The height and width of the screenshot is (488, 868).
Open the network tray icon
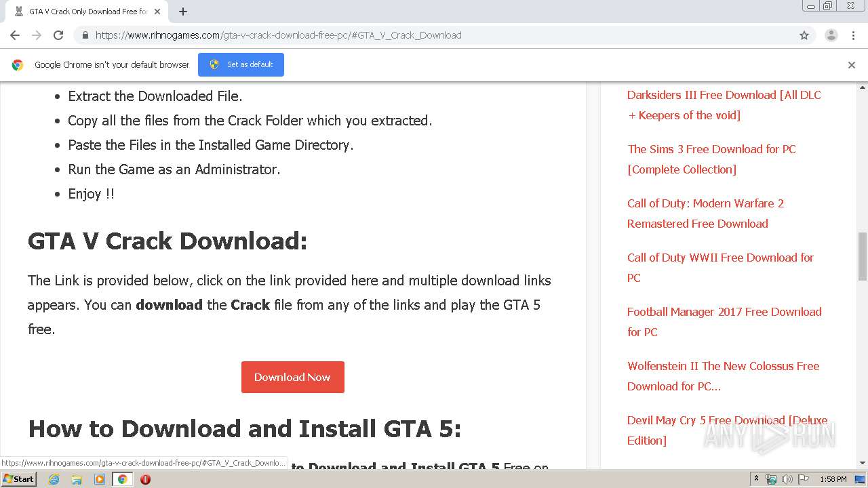[771, 479]
